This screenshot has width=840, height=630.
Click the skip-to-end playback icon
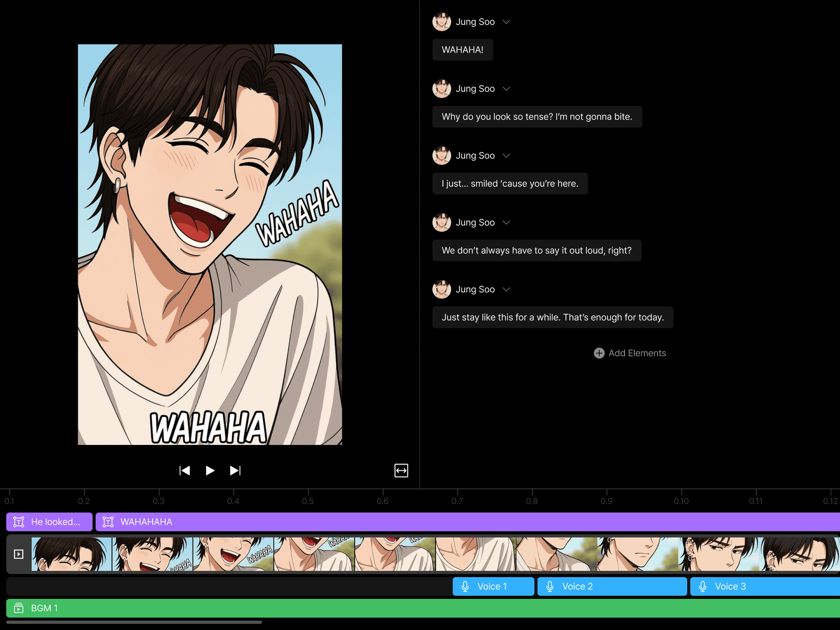click(235, 470)
